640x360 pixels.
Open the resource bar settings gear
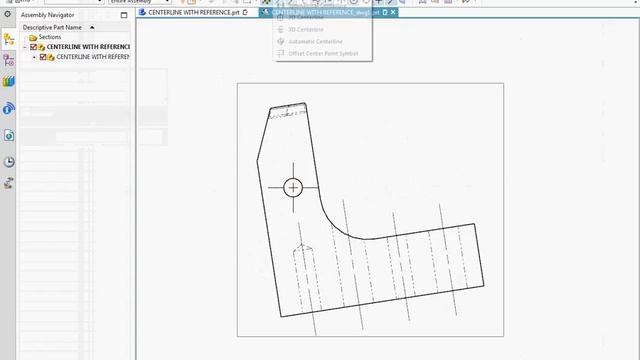coord(7,14)
